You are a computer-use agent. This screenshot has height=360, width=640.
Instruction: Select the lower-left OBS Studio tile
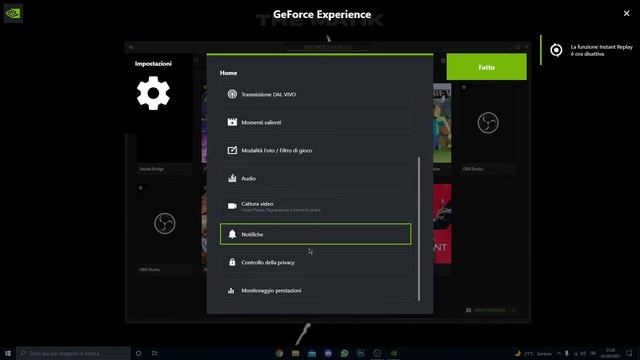tap(164, 229)
